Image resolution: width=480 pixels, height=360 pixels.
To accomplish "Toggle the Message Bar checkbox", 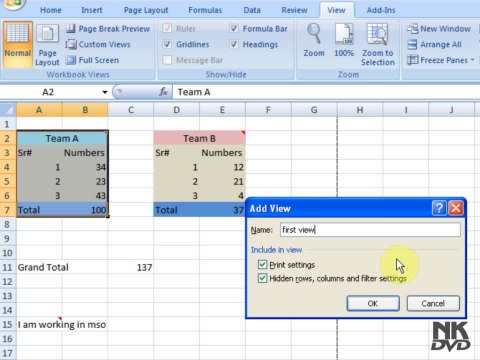I will [x=167, y=60].
